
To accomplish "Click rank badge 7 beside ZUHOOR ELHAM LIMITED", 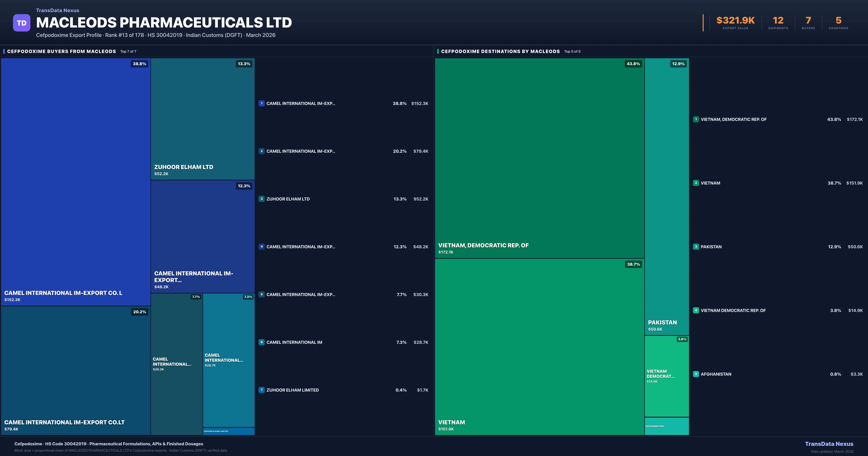I will tap(261, 390).
